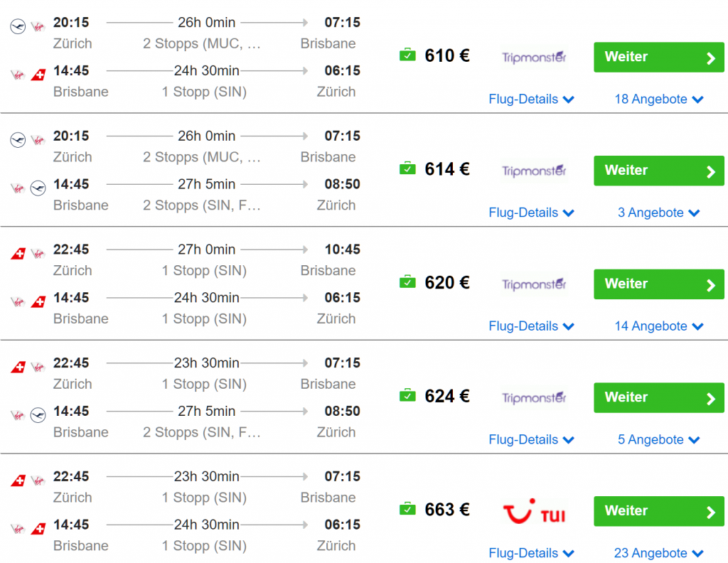
Task: Open the 3 Angebote dropdown
Action: tap(658, 213)
